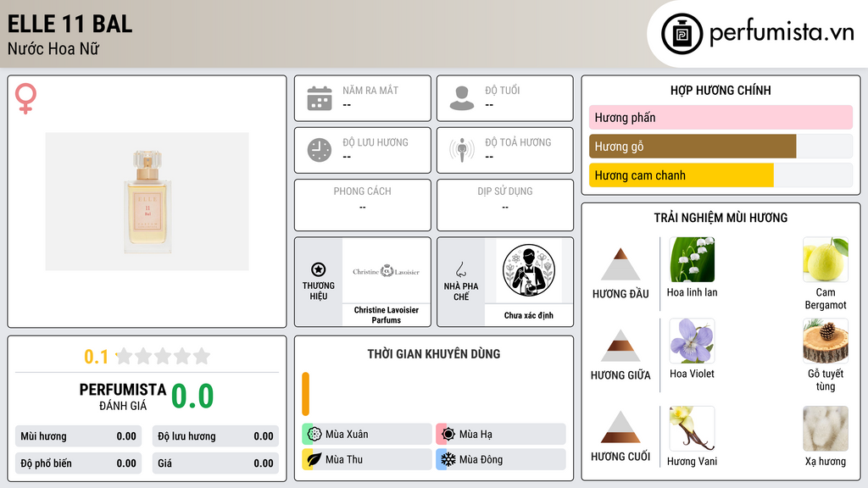
Task: Open the Gỗ tuyết tùng note image
Action: click(826, 341)
